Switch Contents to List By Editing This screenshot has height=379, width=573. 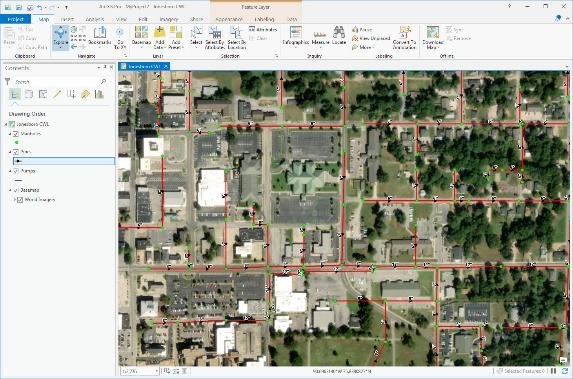click(x=57, y=94)
